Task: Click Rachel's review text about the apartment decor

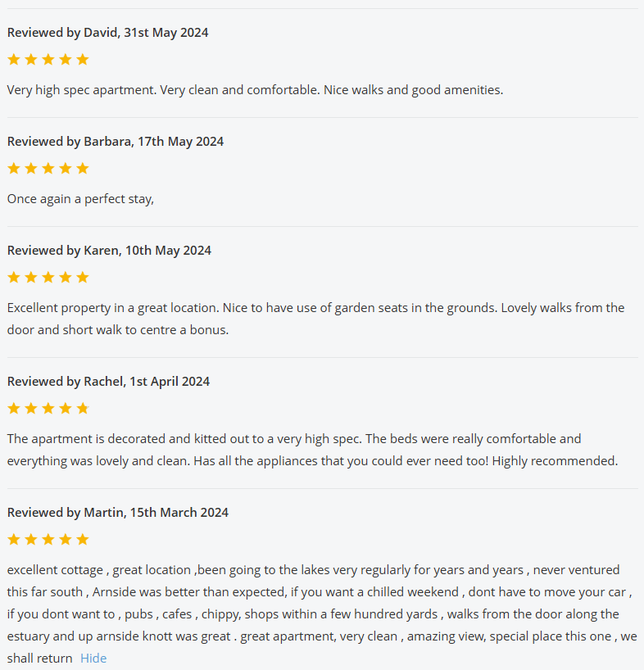Action: [311, 450]
